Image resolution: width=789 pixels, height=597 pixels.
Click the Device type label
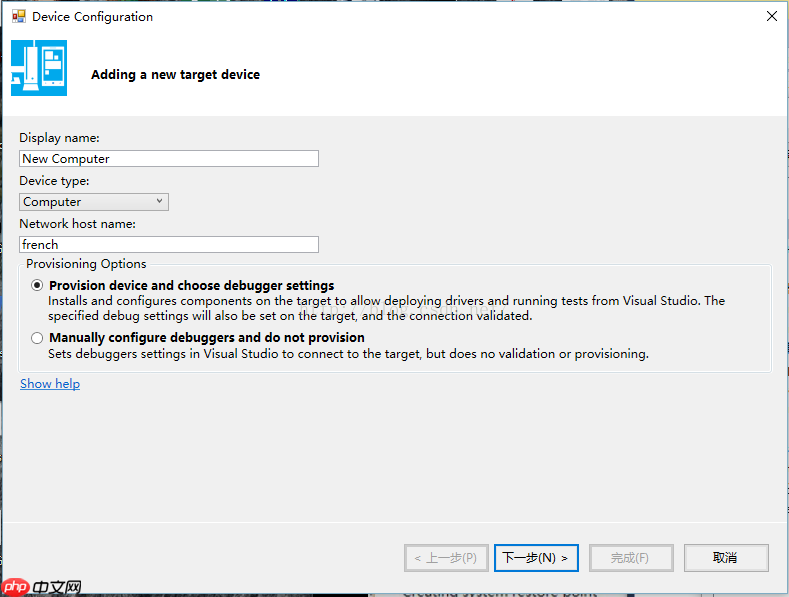(54, 181)
